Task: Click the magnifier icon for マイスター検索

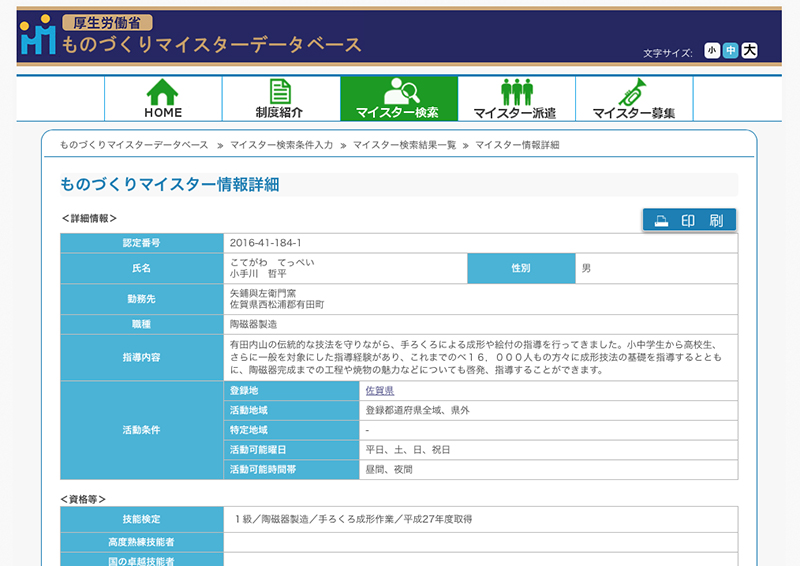Action: click(x=398, y=91)
